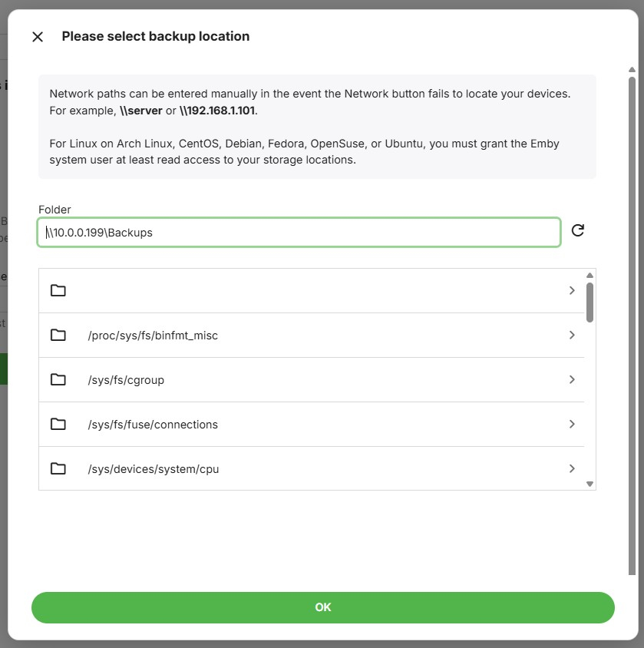Expand chevron for /proc/sys/fs/binfmt_misc

pos(572,336)
